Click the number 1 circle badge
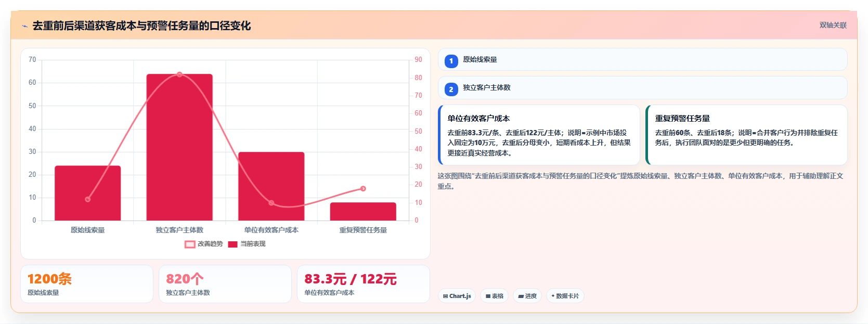 [x=451, y=61]
